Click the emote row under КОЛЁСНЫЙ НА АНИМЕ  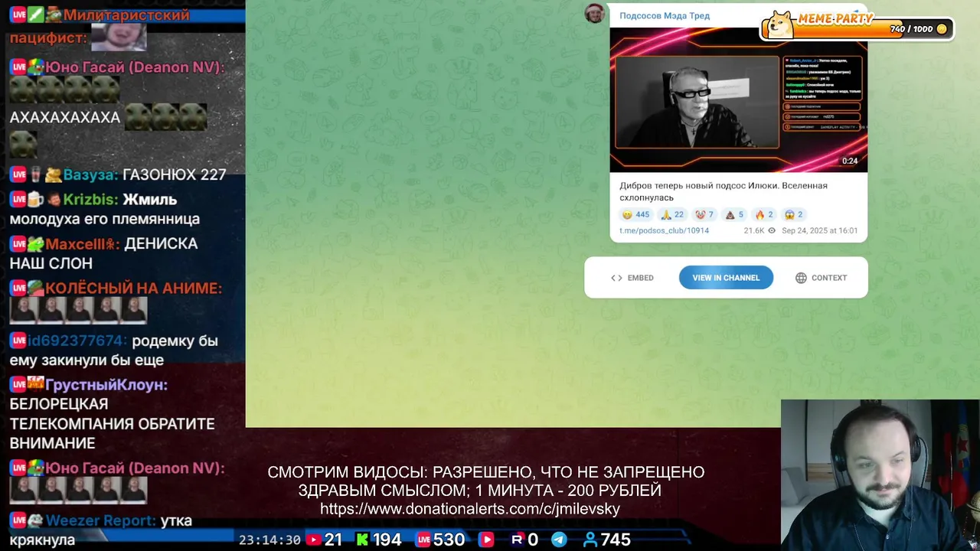pos(78,310)
